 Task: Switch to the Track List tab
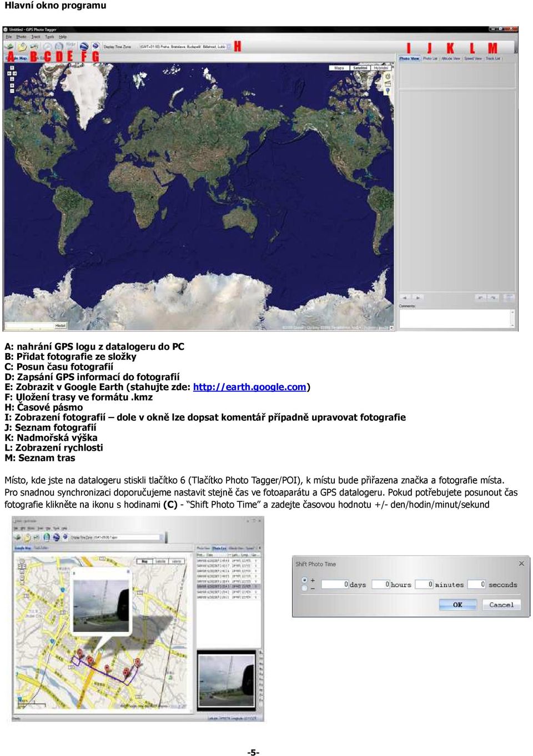coord(493,58)
